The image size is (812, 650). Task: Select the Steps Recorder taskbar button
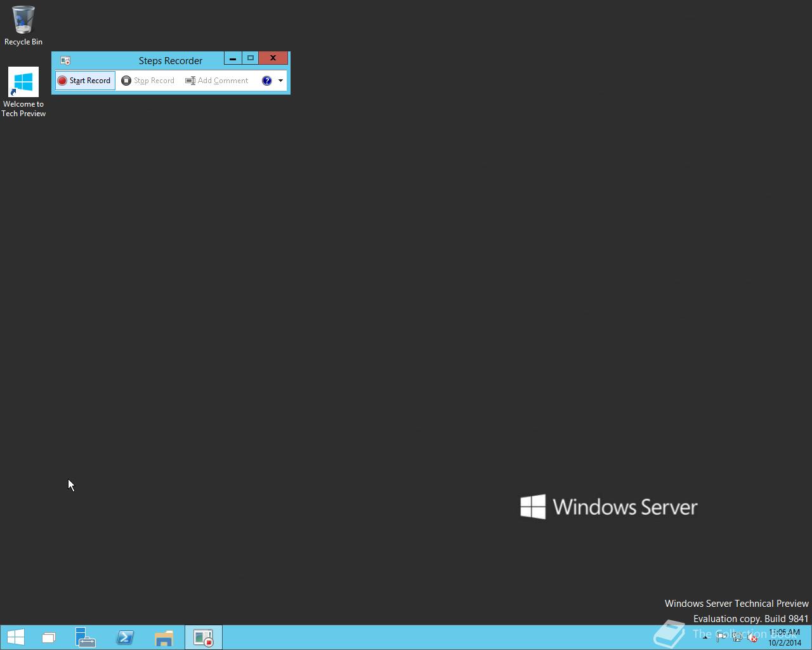204,637
